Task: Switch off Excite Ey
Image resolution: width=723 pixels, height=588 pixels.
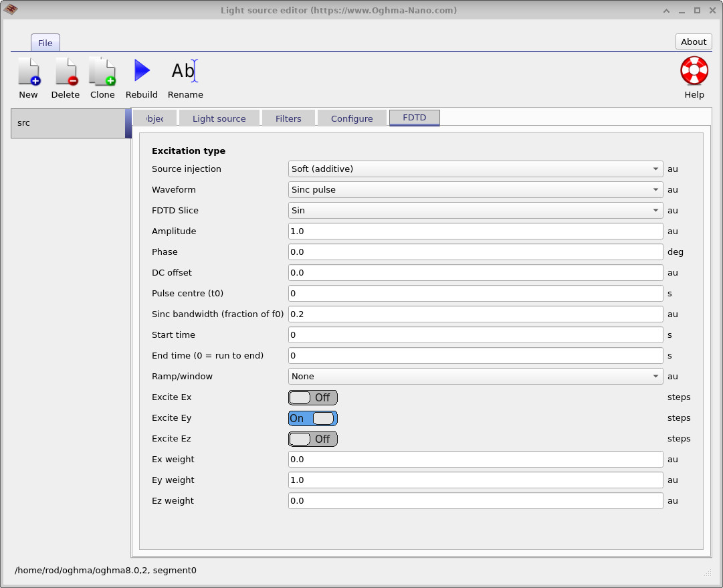Action: click(312, 417)
